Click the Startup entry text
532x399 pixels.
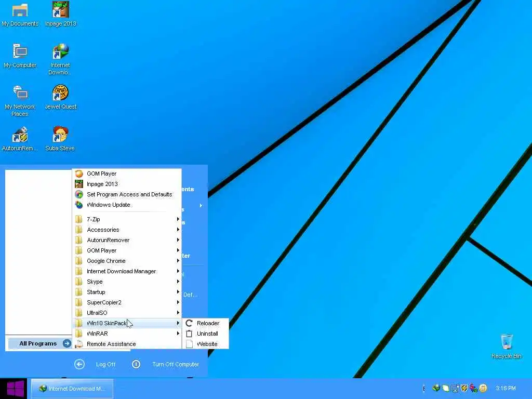[96, 292]
